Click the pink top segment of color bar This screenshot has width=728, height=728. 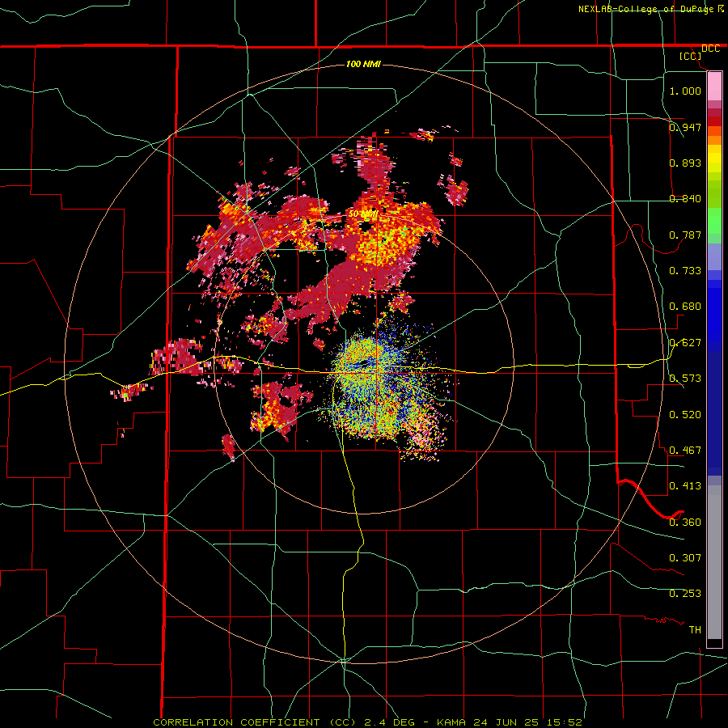(x=714, y=86)
